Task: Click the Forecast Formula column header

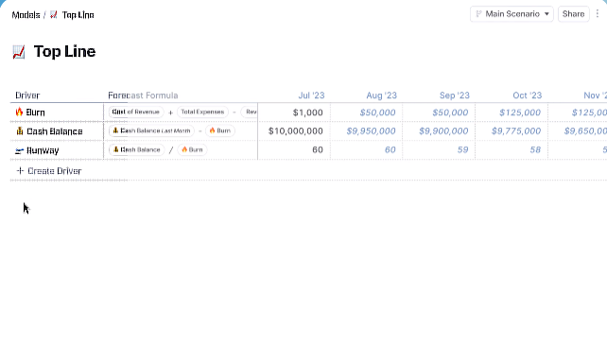Action: point(143,95)
